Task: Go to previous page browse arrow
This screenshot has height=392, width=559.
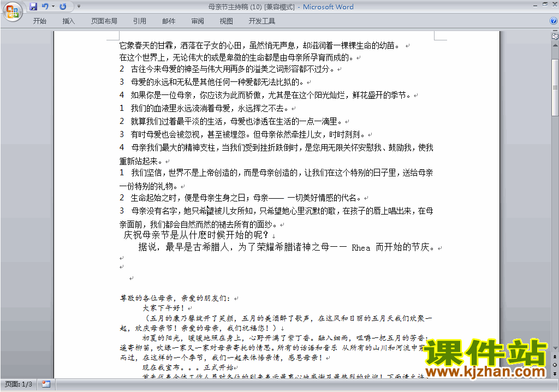Action: coord(555,357)
